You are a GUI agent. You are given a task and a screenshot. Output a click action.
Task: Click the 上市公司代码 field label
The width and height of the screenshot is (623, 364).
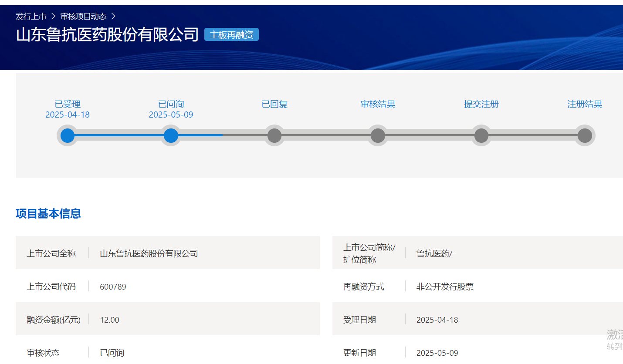tap(51, 286)
